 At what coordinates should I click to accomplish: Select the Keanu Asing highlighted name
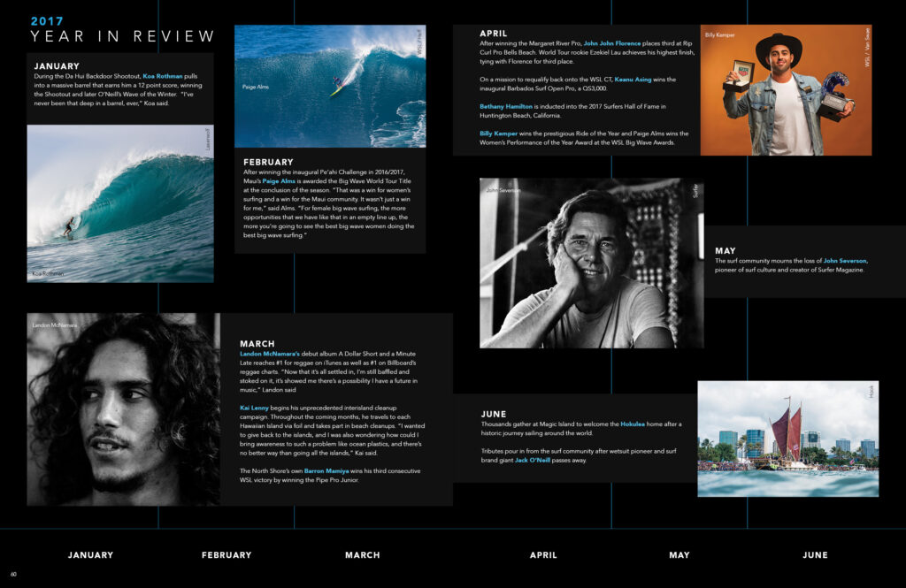tap(633, 80)
